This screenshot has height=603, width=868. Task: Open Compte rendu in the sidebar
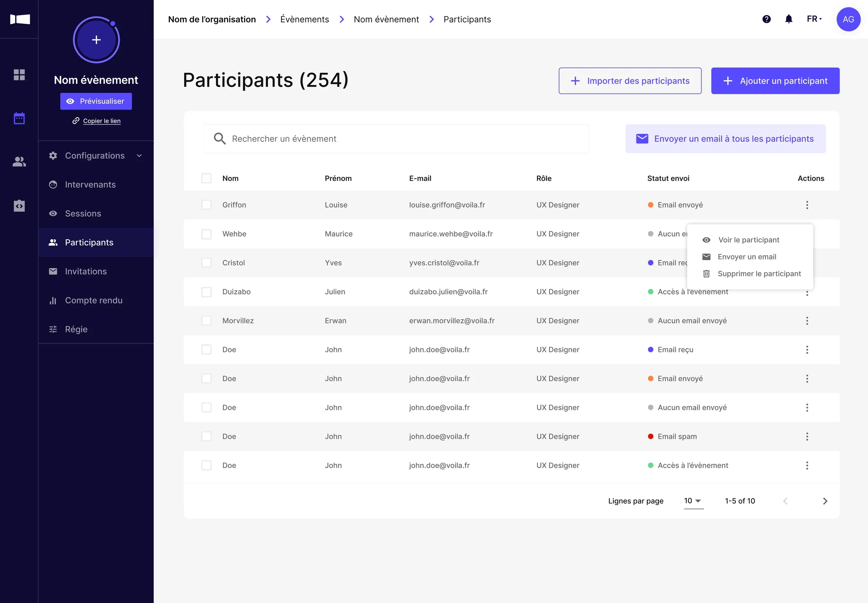tap(96, 300)
